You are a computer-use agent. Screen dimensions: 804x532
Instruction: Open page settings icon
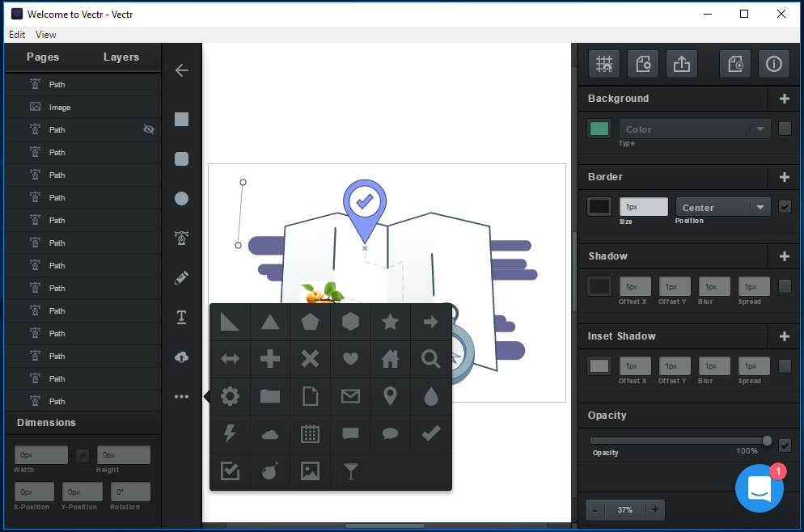coord(643,64)
